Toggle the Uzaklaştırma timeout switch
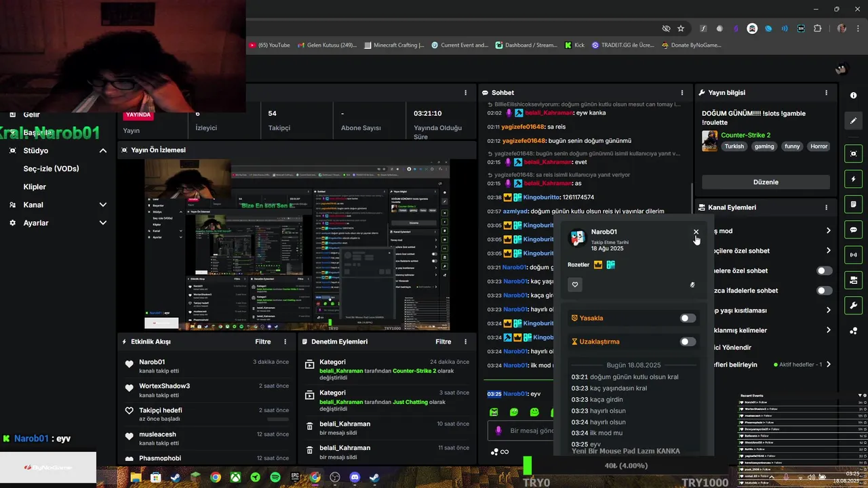Screen dimensions: 868x488 [x=688, y=342]
